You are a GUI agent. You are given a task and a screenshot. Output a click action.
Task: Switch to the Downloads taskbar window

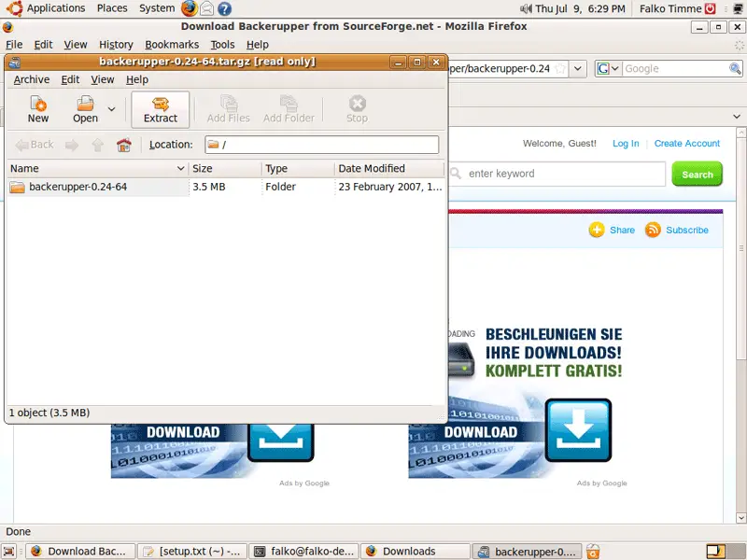[x=416, y=552]
